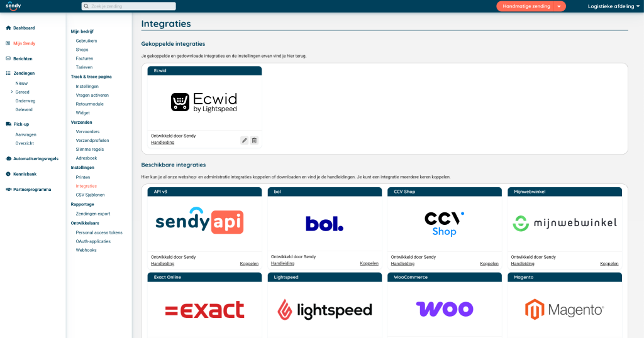Viewport: 644px width, 338px height.
Task: Click the mijnwebwinkel logo card
Action: point(565,223)
